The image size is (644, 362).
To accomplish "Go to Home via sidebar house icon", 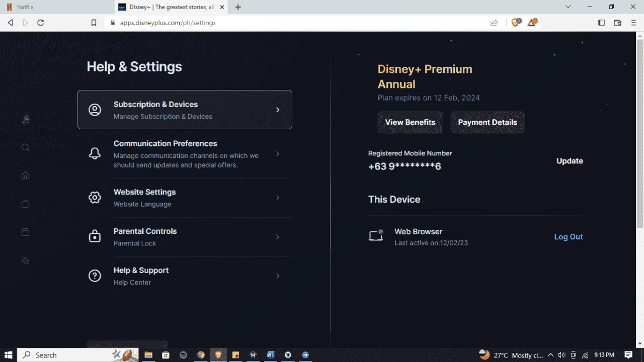I will (26, 175).
